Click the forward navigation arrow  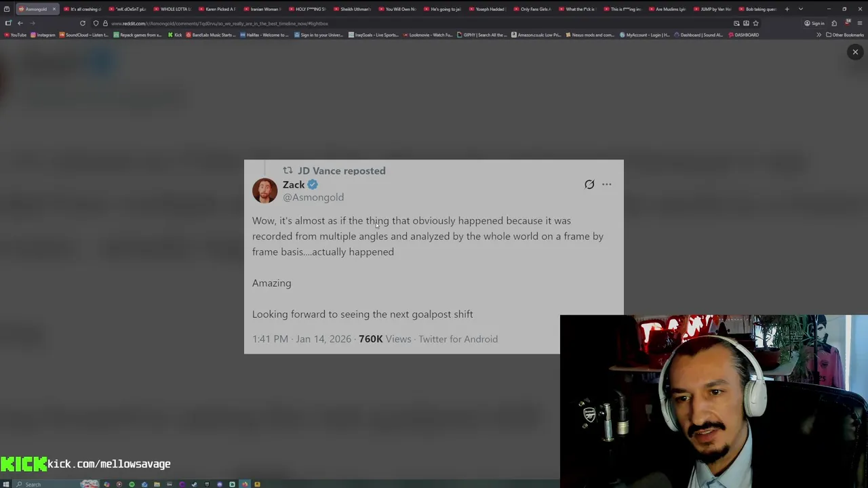[x=32, y=23]
